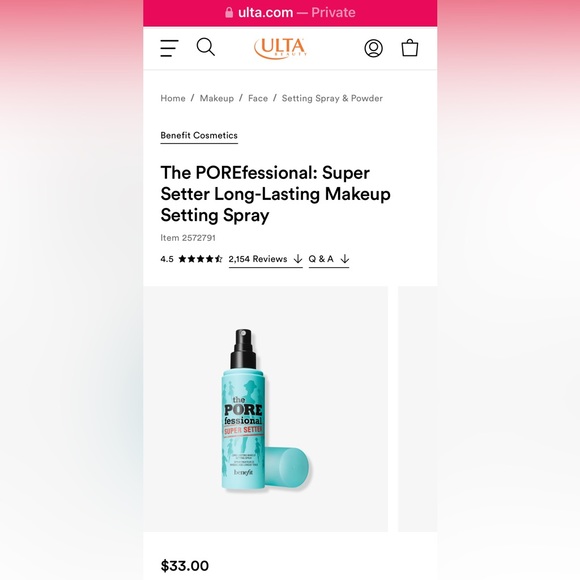Visit the Benefit Cosmetics brand page

(x=199, y=135)
